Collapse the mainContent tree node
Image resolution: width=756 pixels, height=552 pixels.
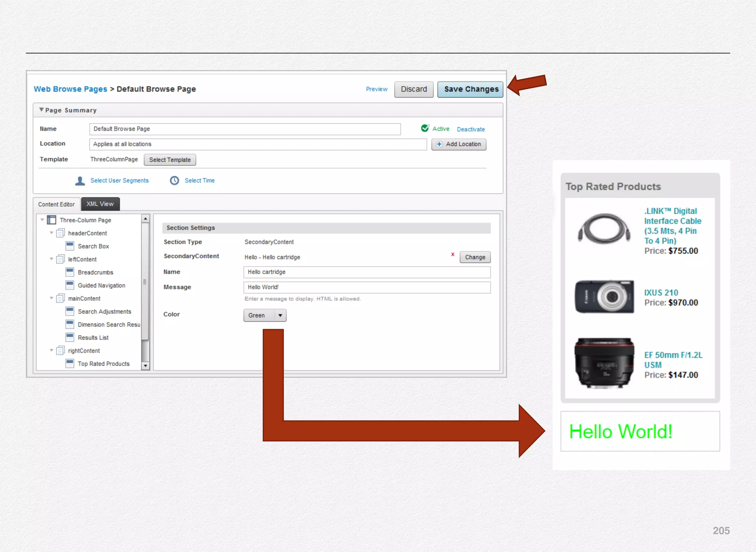point(52,298)
